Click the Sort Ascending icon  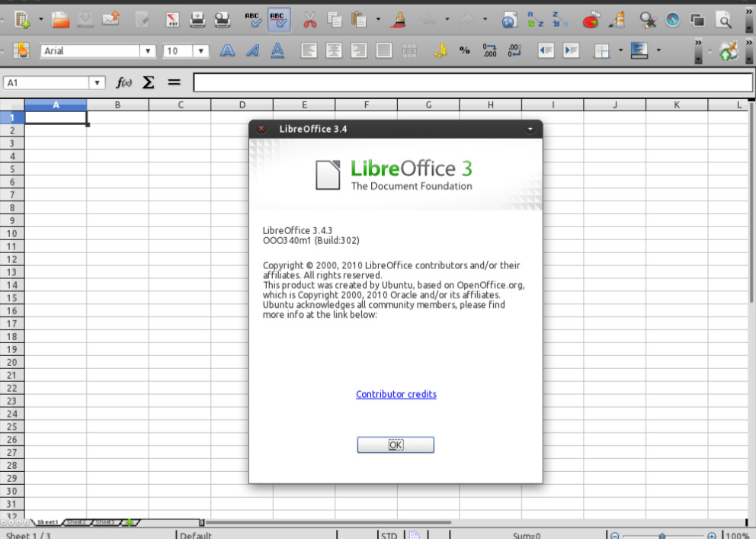tap(535, 20)
